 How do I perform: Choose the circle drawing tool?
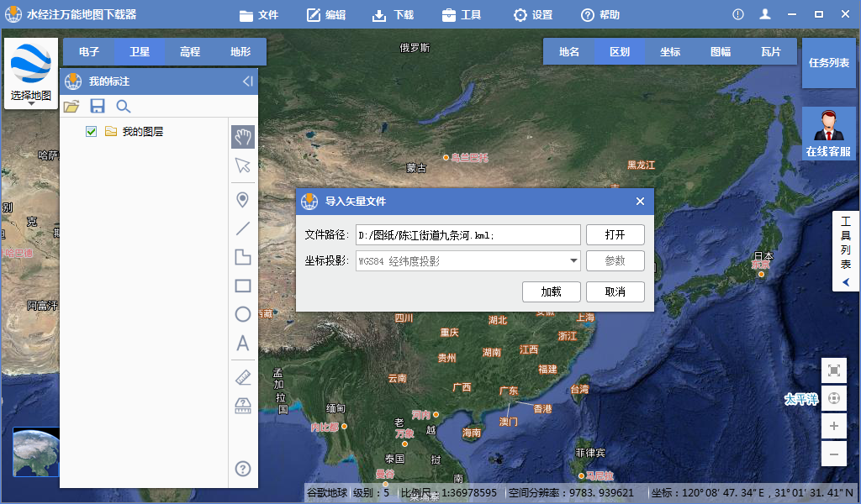tap(243, 314)
